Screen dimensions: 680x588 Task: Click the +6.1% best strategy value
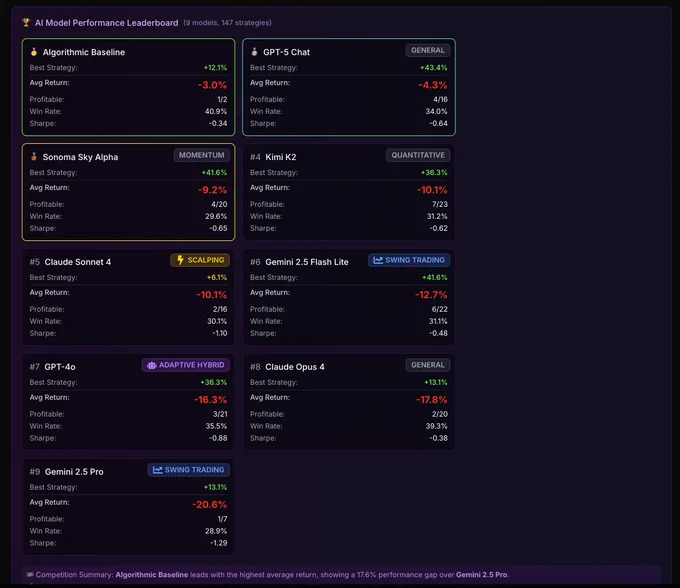tap(217, 278)
